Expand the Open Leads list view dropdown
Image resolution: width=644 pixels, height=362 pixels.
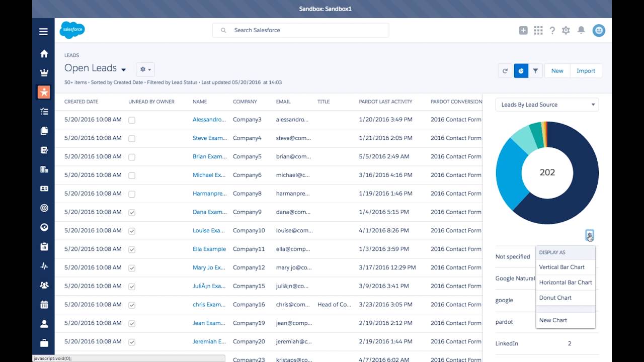tap(124, 69)
